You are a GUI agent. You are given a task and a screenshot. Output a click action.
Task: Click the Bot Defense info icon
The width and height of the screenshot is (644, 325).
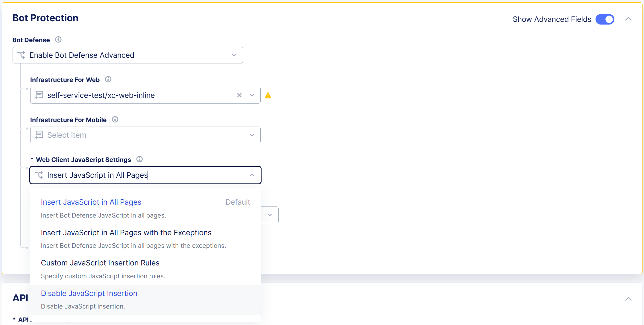58,39
